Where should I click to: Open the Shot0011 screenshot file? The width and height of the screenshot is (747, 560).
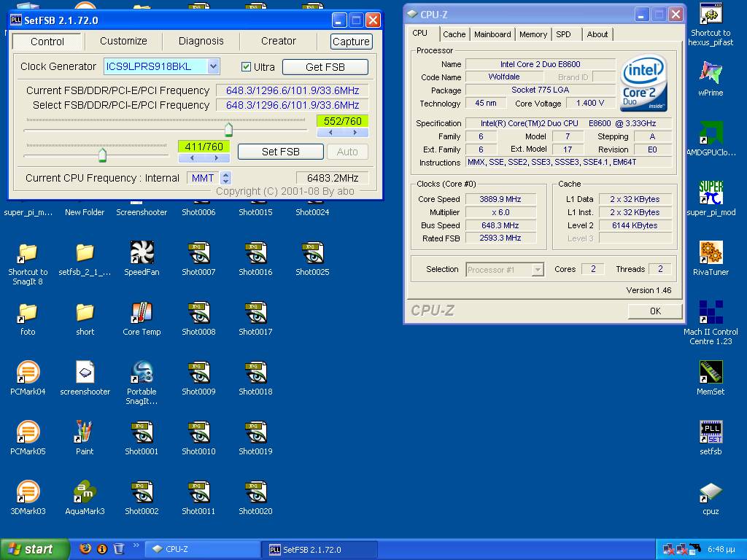point(198,492)
